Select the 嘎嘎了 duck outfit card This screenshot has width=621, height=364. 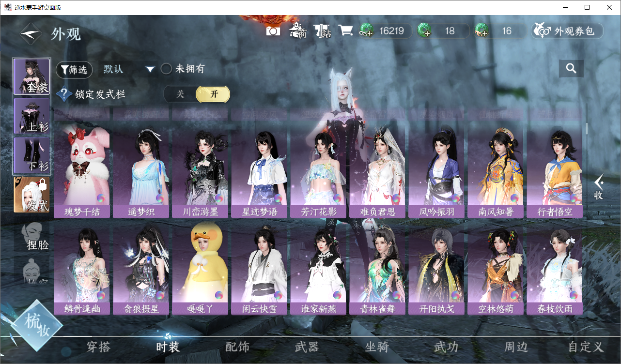coord(200,269)
